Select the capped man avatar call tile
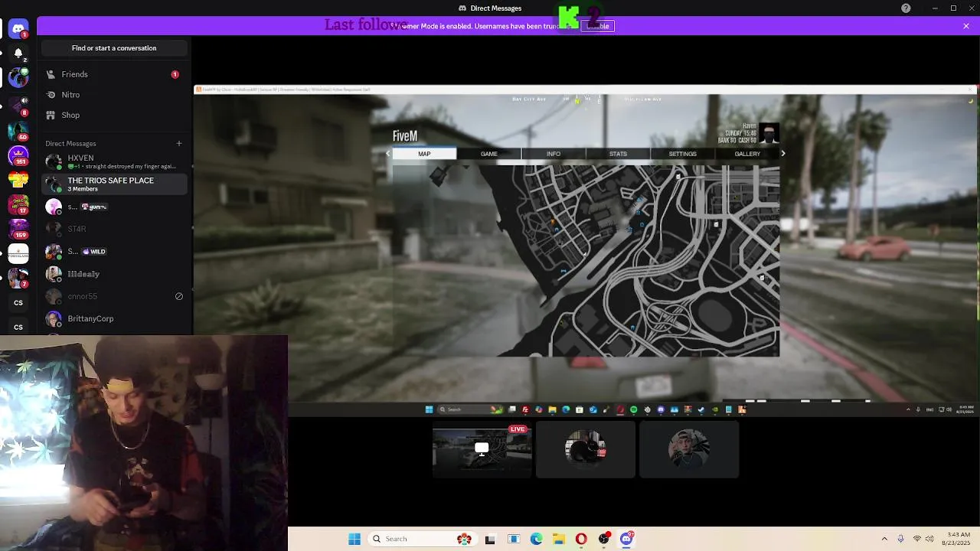The width and height of the screenshot is (980, 551). [x=688, y=451]
